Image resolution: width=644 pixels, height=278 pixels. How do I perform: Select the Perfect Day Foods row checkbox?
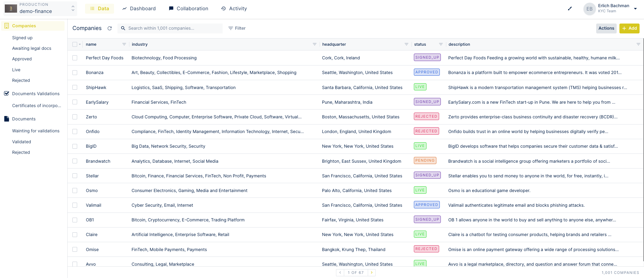[x=75, y=58]
